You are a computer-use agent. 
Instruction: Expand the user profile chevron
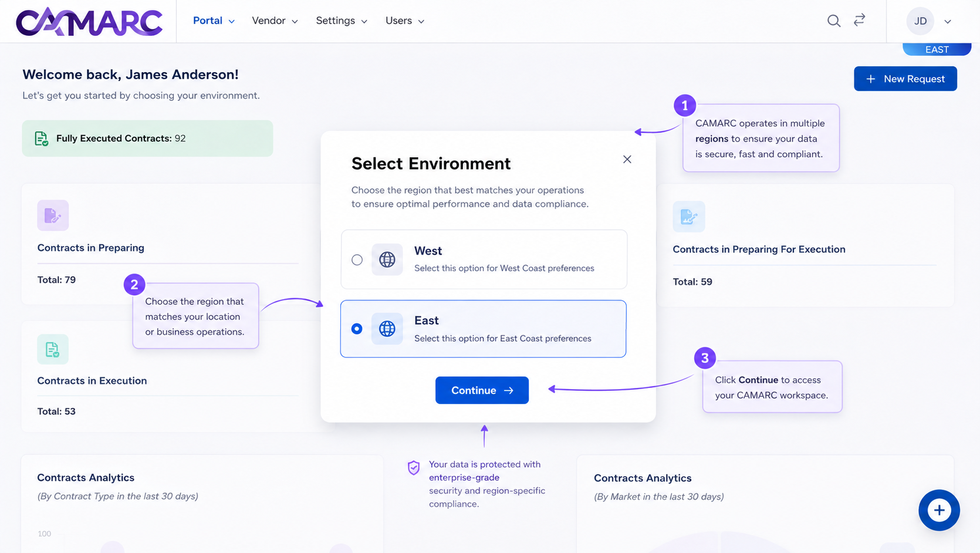click(948, 22)
